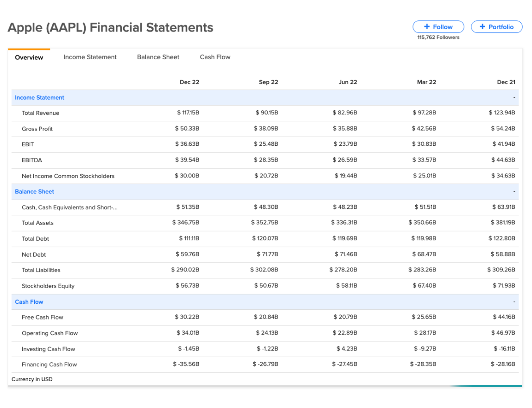532x408 pixels.
Task: Switch to the Income Statement tab
Action: click(x=90, y=57)
